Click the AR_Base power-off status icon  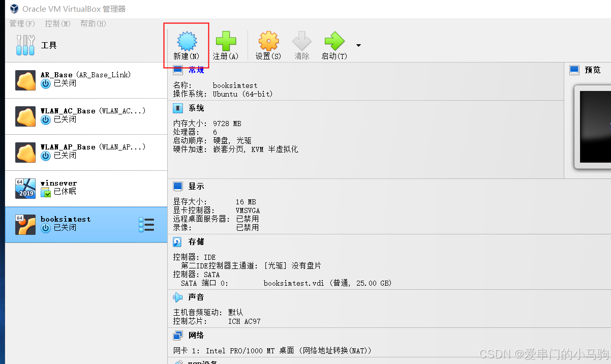pos(46,83)
